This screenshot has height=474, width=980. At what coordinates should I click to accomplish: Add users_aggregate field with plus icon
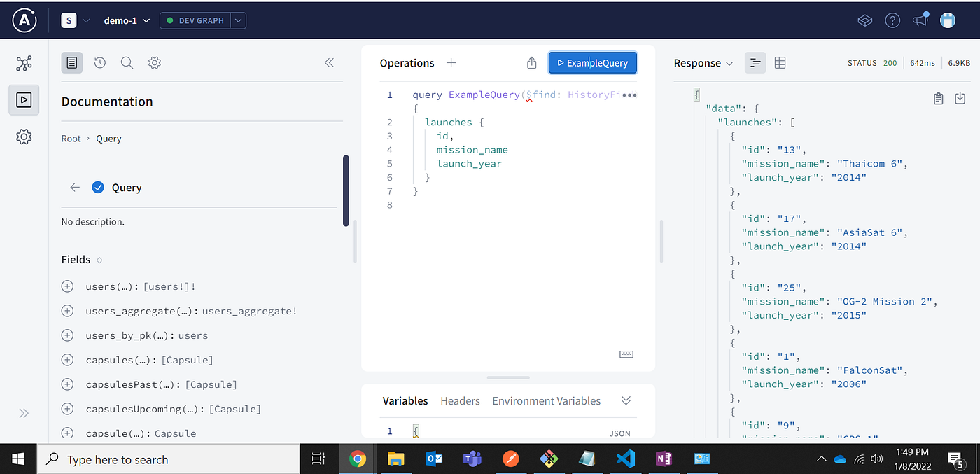click(67, 311)
